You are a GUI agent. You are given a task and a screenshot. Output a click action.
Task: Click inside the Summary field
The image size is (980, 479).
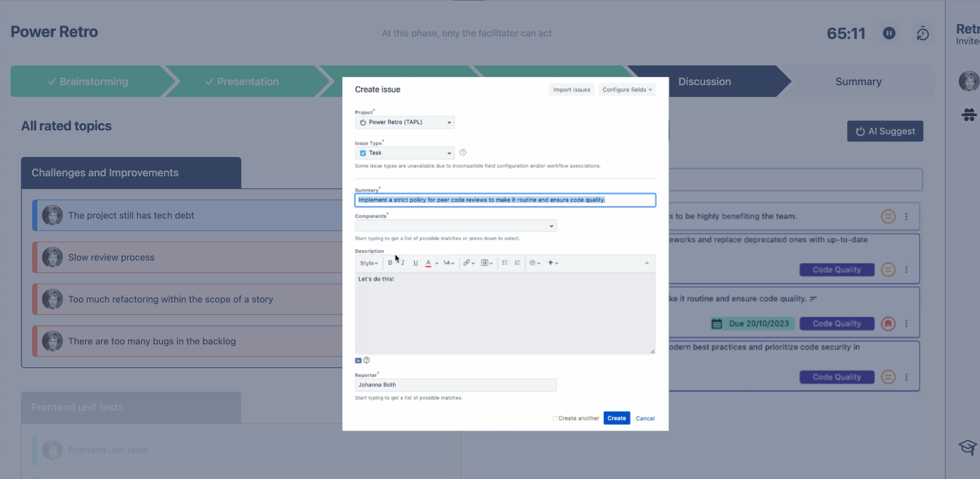[505, 200]
